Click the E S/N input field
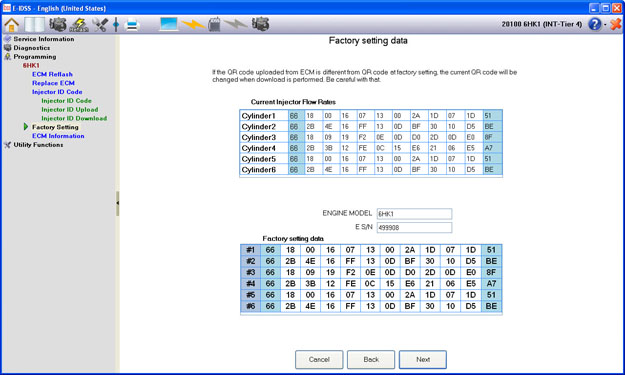Viewport: 625px width, 375px height. 414,228
